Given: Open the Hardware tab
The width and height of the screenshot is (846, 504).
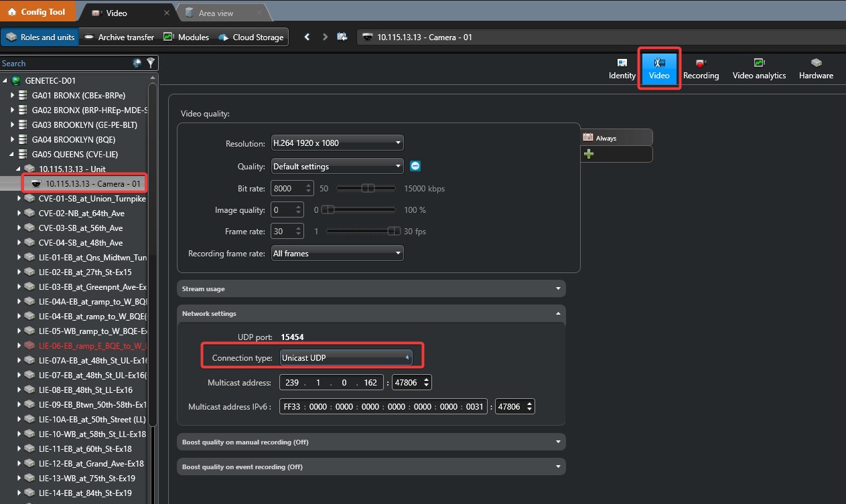Looking at the screenshot, I should click(816, 69).
